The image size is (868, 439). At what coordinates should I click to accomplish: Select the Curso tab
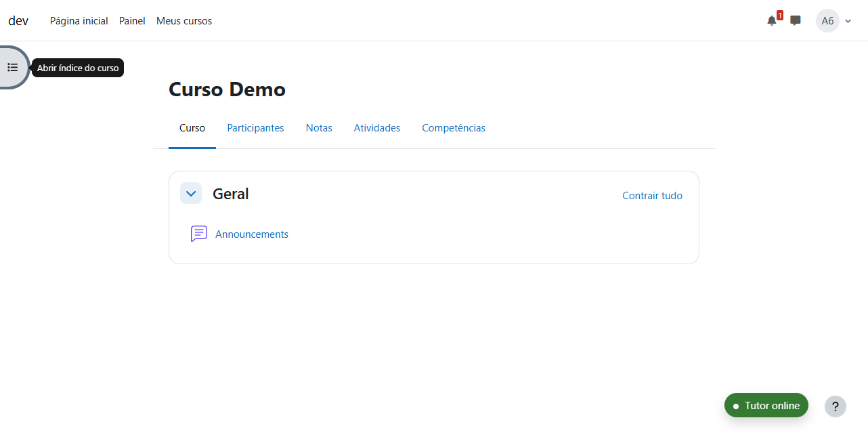[x=192, y=128]
